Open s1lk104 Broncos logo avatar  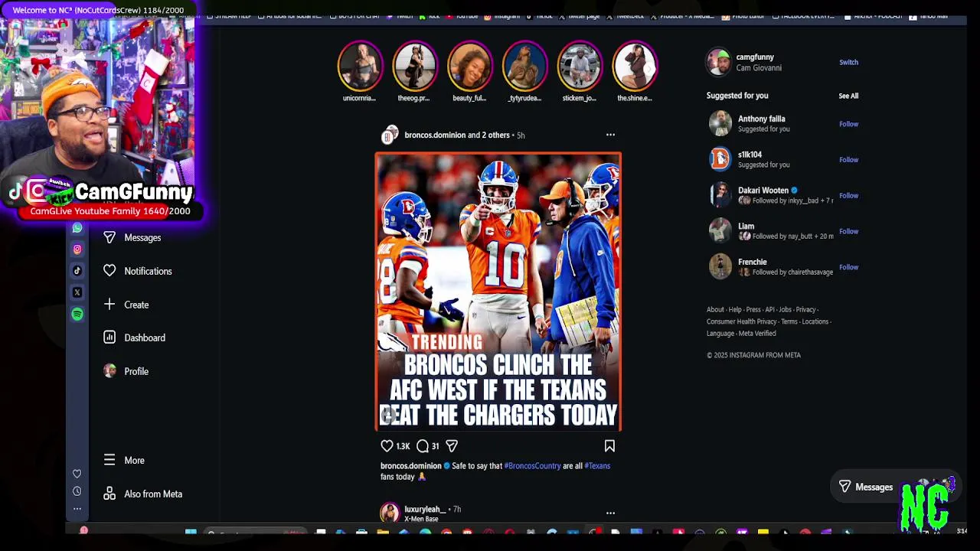[720, 159]
